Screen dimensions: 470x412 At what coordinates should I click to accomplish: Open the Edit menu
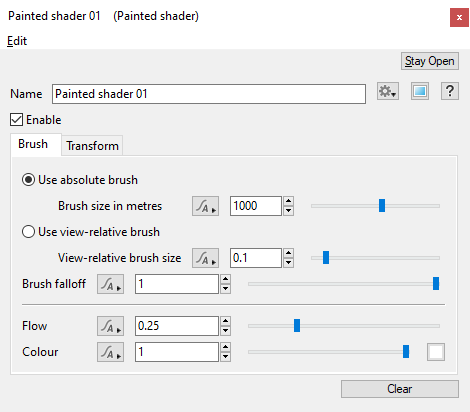click(17, 41)
